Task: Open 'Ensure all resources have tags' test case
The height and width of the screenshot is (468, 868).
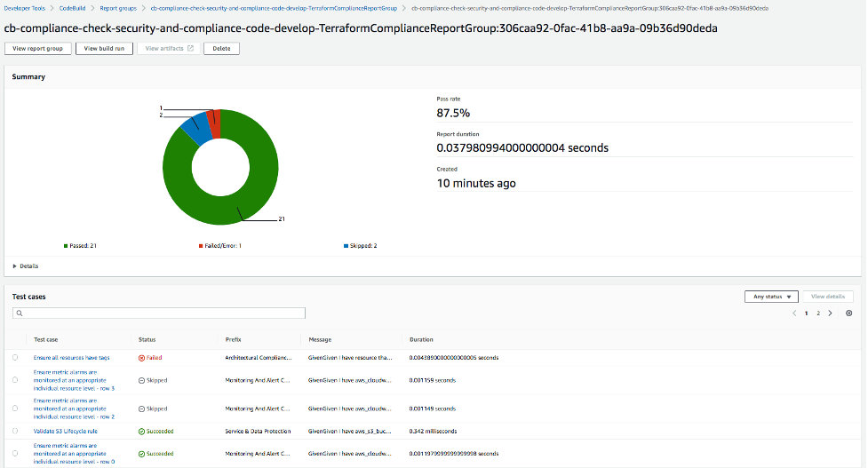Action: click(x=71, y=358)
